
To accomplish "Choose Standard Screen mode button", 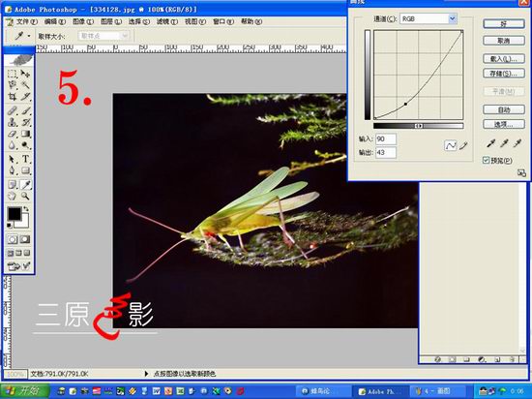I will coord(11,254).
